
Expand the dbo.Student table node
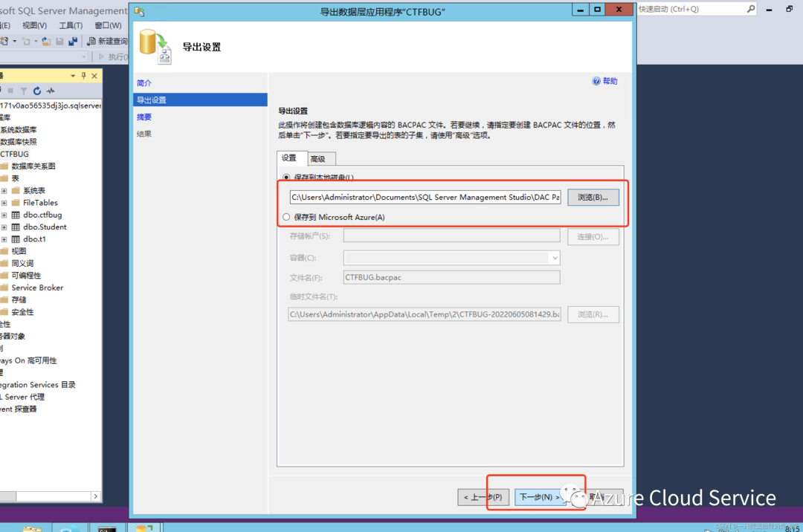tap(4, 227)
